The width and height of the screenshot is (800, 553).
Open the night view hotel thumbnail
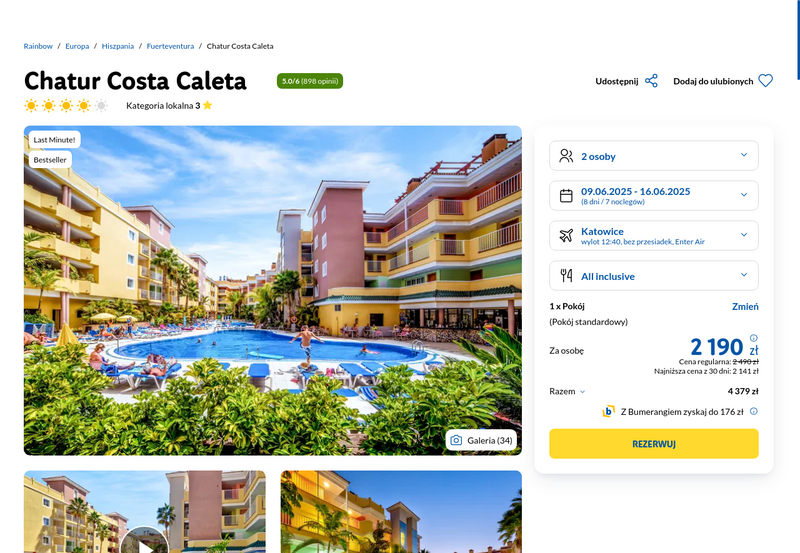401,512
